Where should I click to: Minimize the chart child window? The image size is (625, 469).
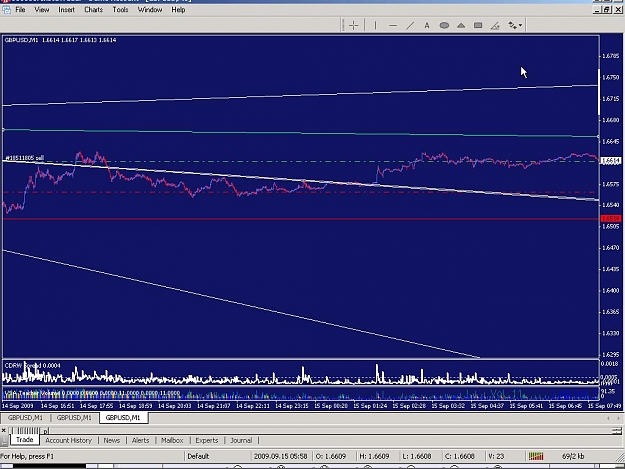597,10
